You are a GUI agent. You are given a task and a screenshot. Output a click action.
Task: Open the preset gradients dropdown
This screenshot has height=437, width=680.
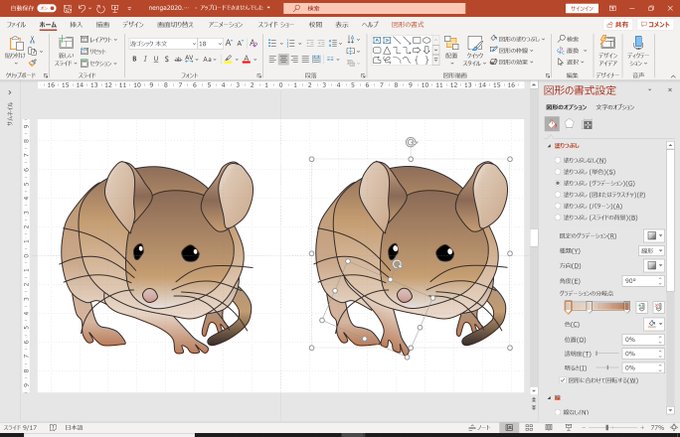coord(652,235)
